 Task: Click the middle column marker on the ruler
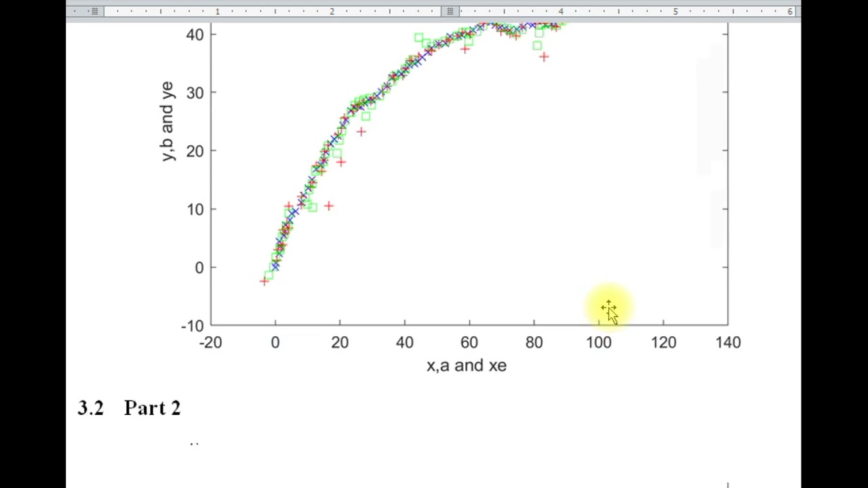[x=450, y=12]
